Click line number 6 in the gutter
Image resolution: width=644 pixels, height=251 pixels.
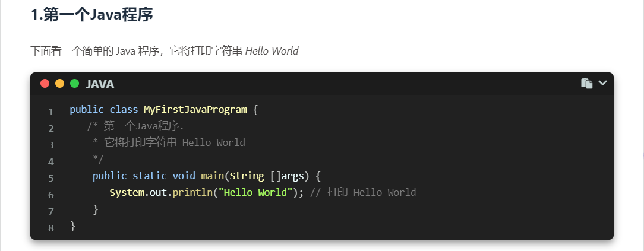click(x=51, y=195)
